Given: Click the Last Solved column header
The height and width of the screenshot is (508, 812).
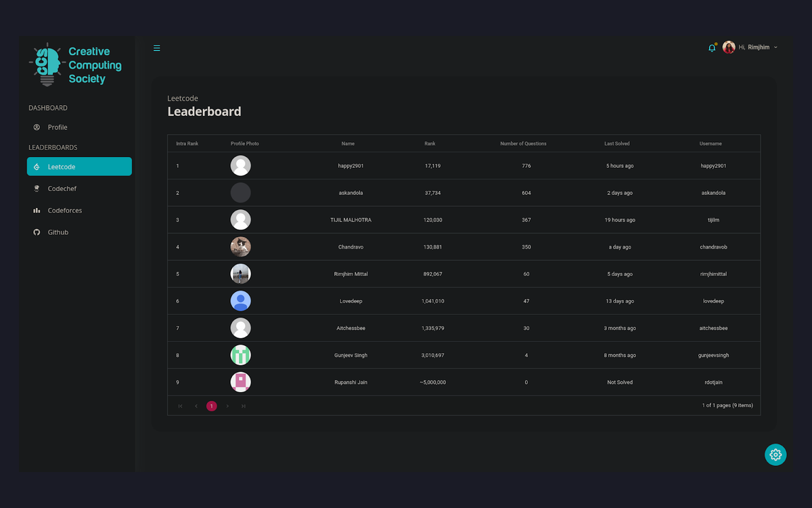Looking at the screenshot, I should click(x=617, y=144).
